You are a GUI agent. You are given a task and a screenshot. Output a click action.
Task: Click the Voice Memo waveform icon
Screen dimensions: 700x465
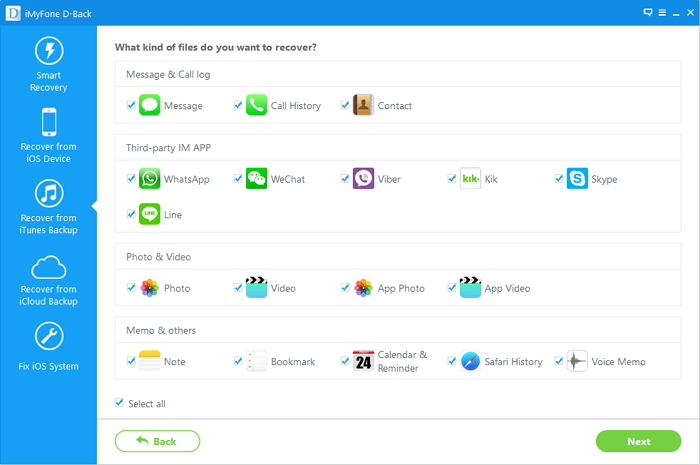(x=577, y=361)
